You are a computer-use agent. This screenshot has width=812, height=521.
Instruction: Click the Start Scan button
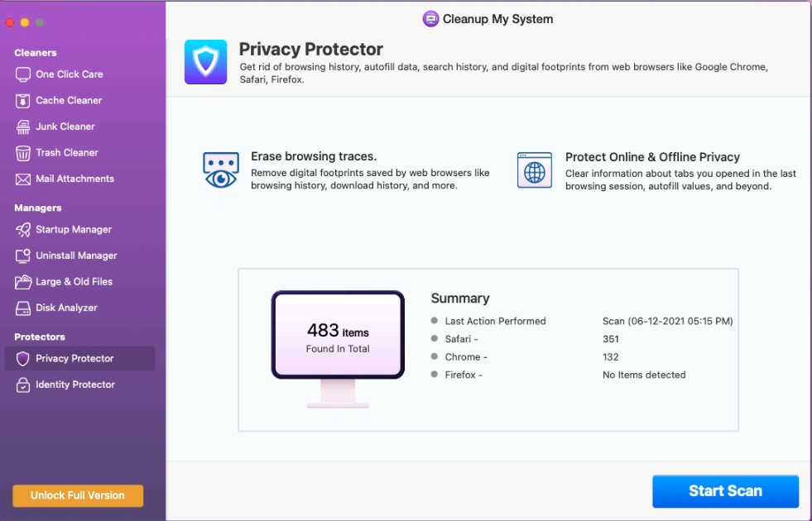(x=726, y=491)
